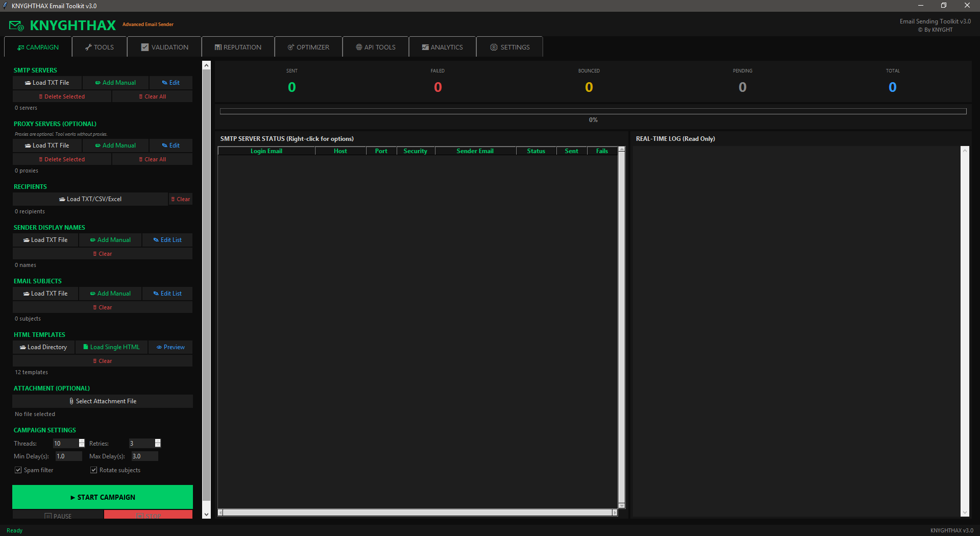Clear the recipients list

[181, 199]
